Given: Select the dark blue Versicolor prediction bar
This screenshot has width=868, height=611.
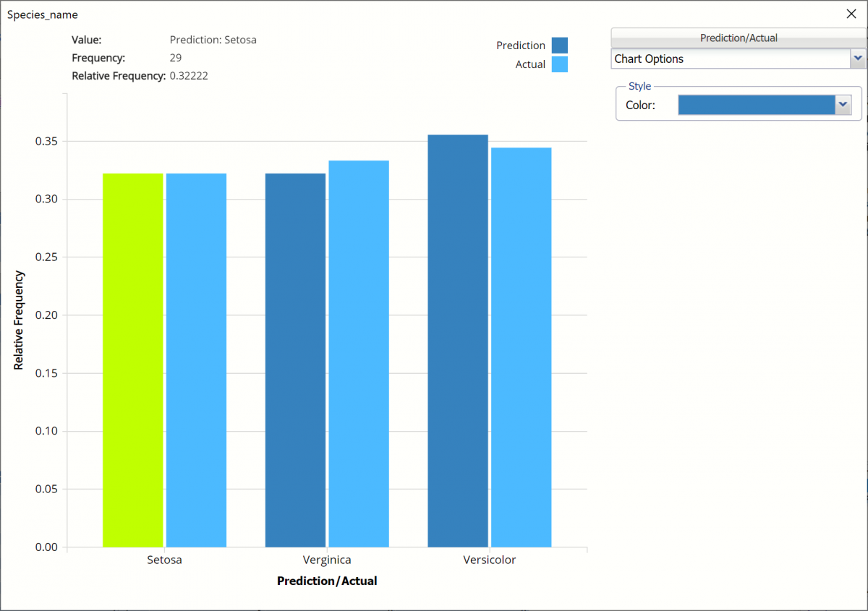Looking at the screenshot, I should (458, 341).
